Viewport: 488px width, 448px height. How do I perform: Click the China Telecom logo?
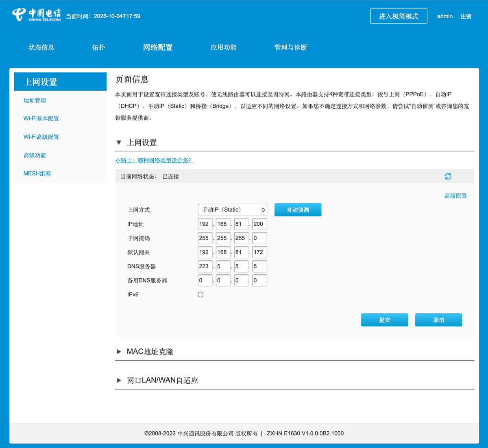tap(36, 14)
